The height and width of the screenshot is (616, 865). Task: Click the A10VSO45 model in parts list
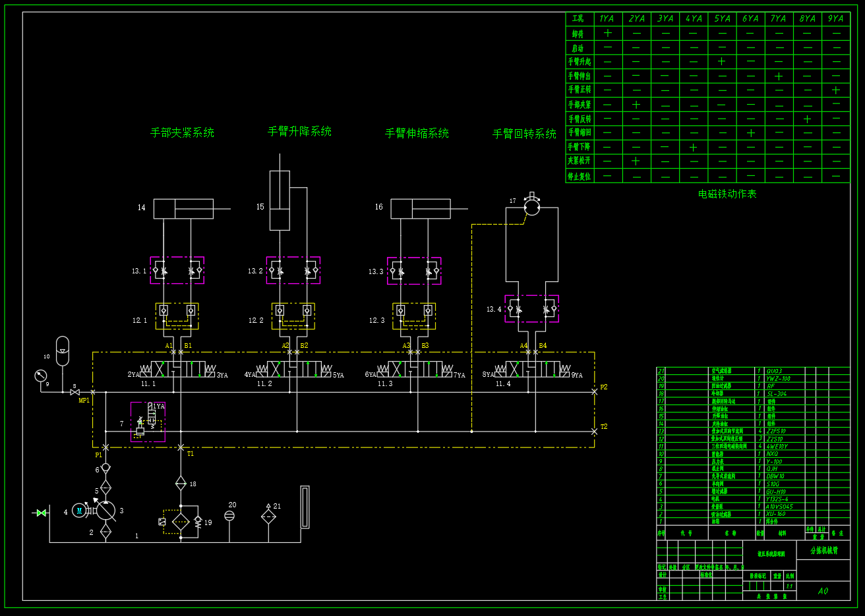point(780,507)
